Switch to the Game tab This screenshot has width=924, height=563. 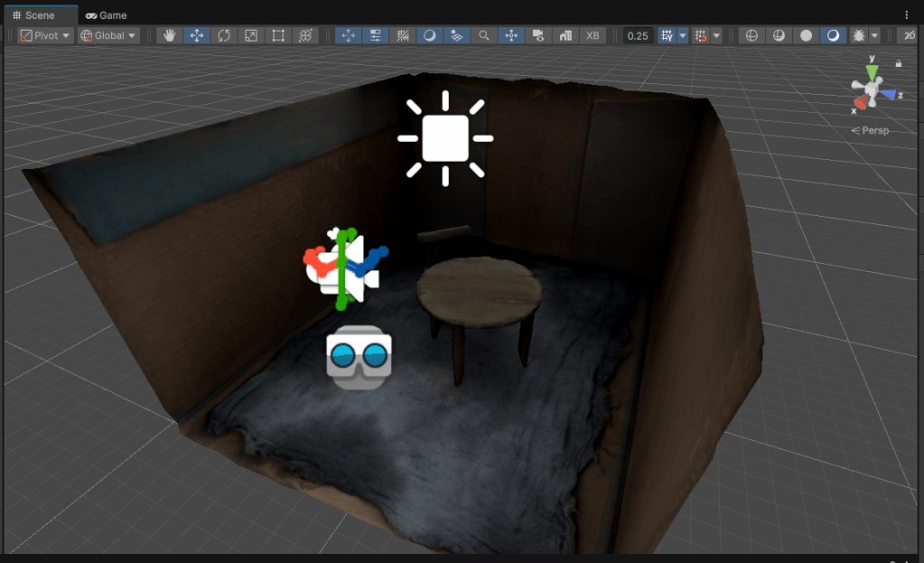pos(107,15)
